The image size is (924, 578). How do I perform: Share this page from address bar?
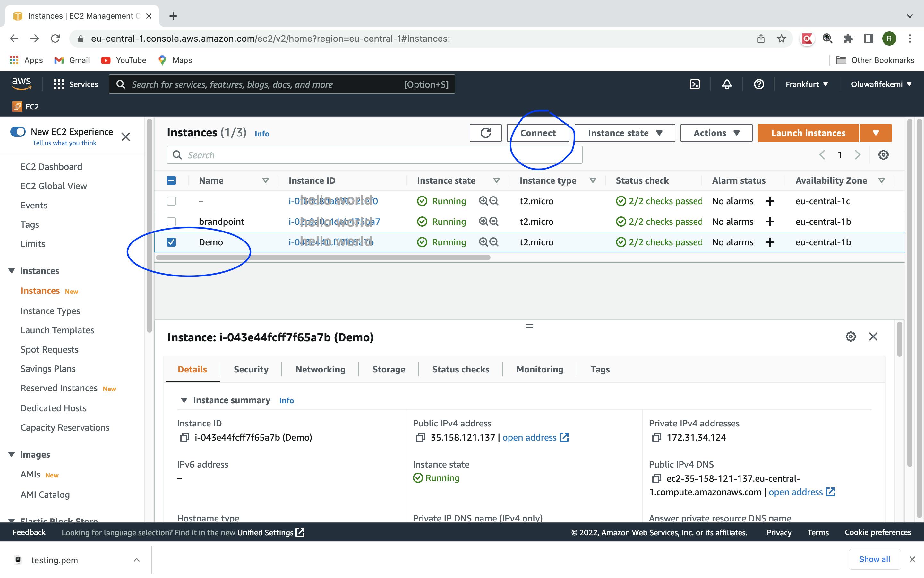pyautogui.click(x=761, y=39)
